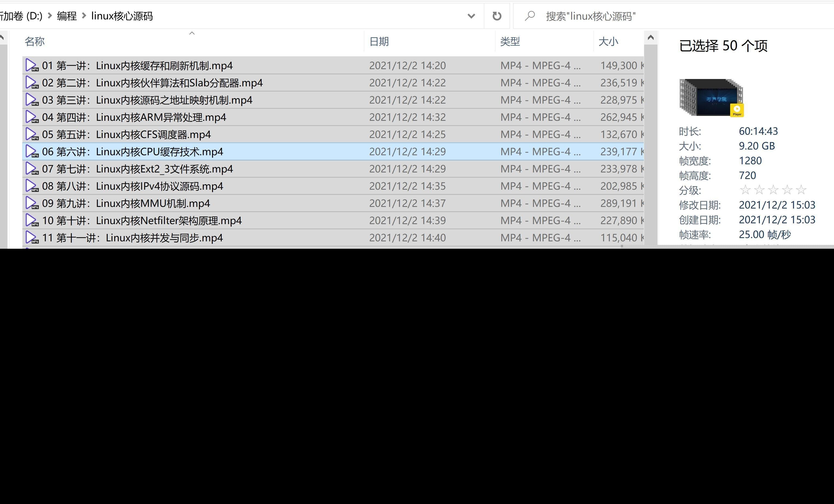Click MP4 icon of 08 第八讲 file
This screenshot has width=834, height=504.
click(x=32, y=186)
